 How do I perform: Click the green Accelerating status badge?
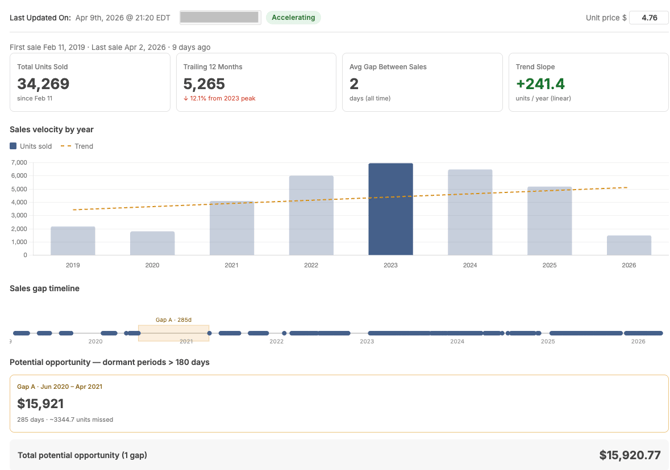click(x=293, y=17)
